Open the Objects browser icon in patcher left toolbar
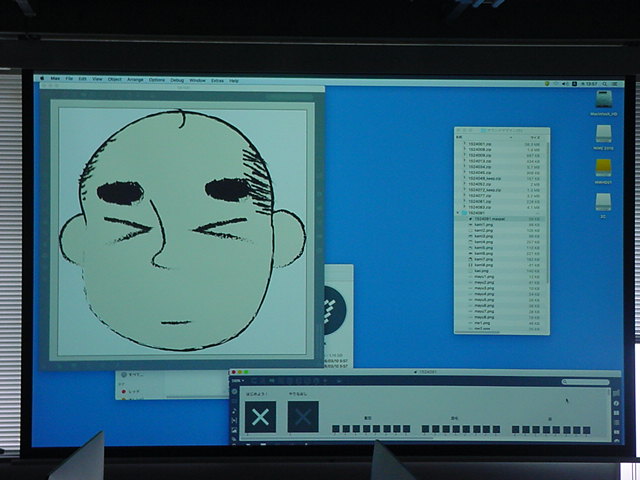The height and width of the screenshot is (480, 640). click(234, 391)
